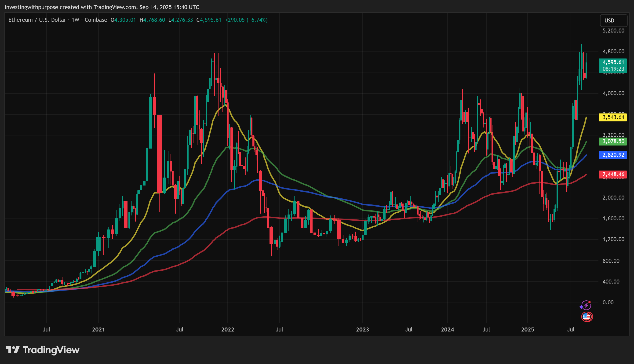The height and width of the screenshot is (364, 634).
Task: Click the green 3,078.50 moving average label
Action: tap(613, 142)
